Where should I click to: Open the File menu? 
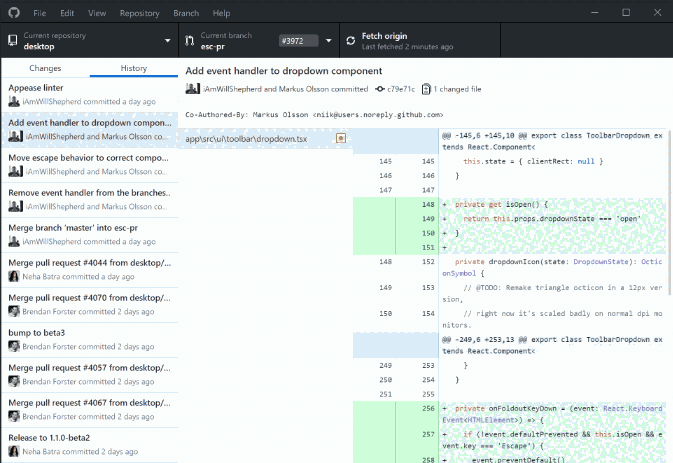[39, 13]
